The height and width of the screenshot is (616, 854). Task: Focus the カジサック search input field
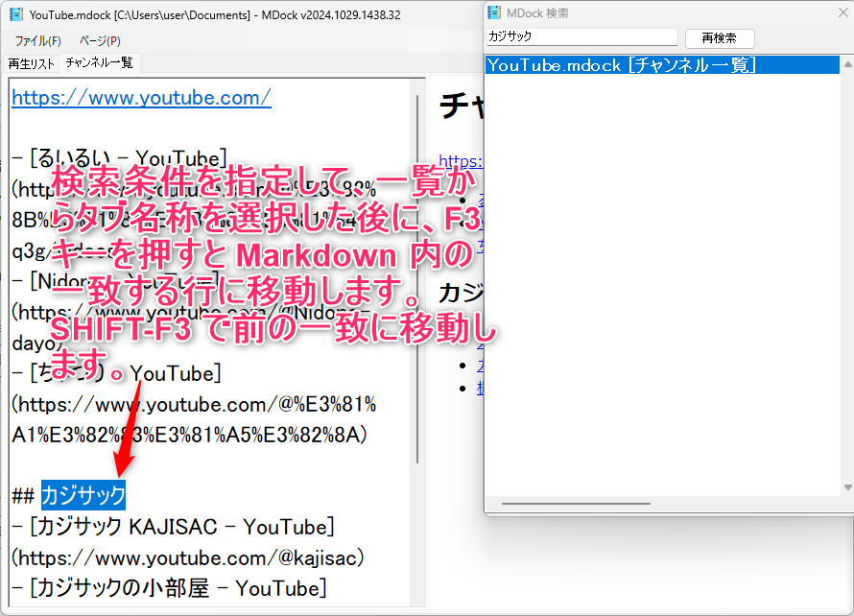pyautogui.click(x=581, y=37)
